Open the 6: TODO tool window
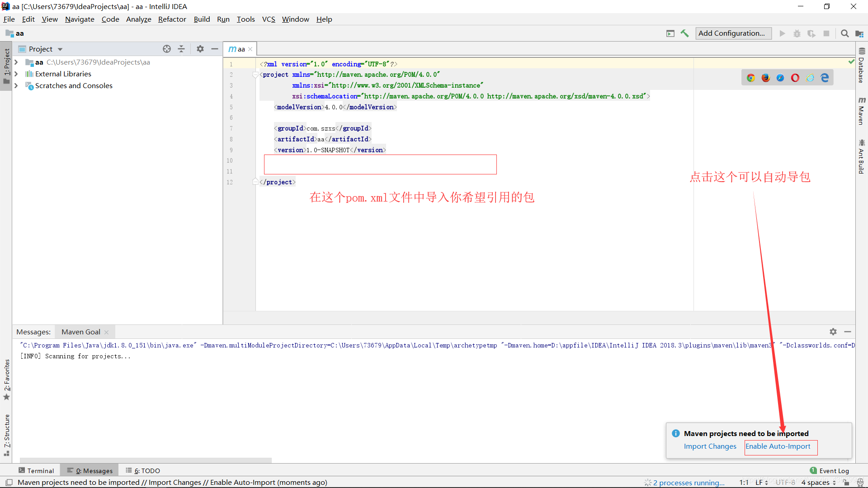The width and height of the screenshot is (868, 488). coord(143,471)
